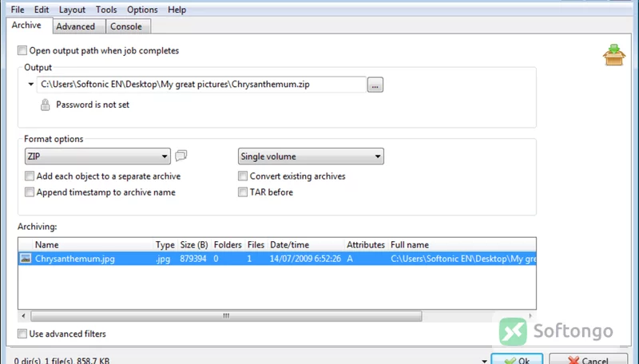The height and width of the screenshot is (364, 639).
Task: Click the output path text field
Action: coord(202,85)
